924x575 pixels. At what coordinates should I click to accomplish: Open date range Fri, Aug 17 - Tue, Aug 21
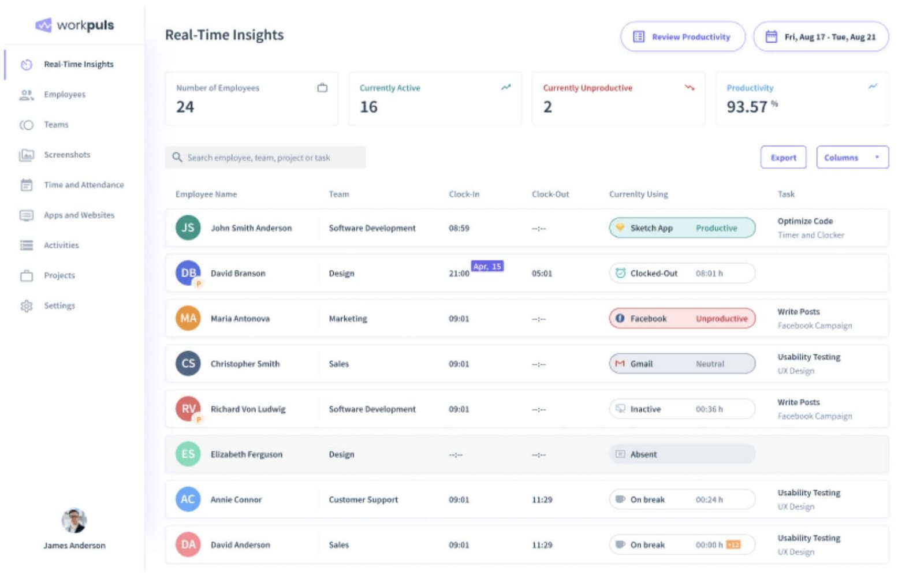click(821, 37)
